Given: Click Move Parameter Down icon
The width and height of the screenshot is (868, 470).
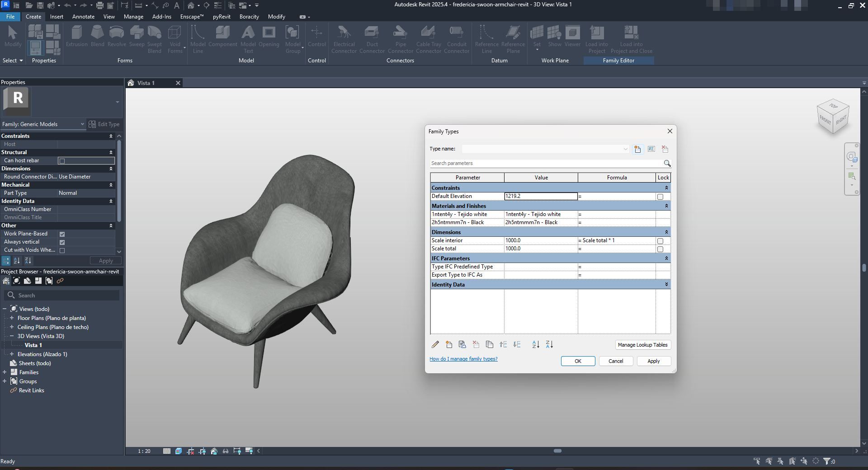Looking at the screenshot, I should tap(517, 345).
